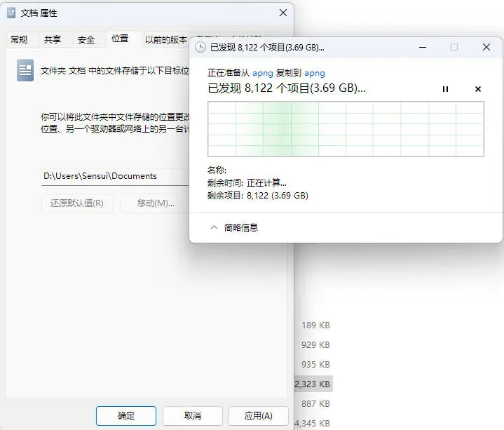504x430 pixels.
Task: Click the destination apng folder link
Action: (315, 73)
